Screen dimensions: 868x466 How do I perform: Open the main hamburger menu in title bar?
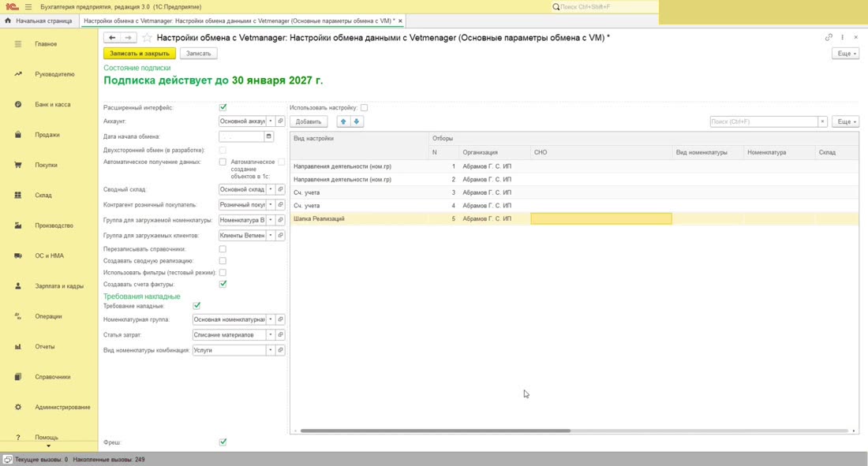[x=28, y=6]
